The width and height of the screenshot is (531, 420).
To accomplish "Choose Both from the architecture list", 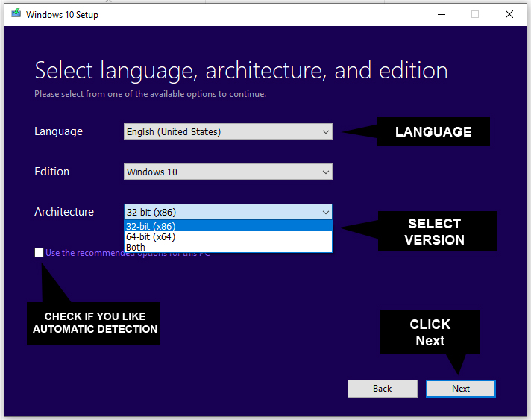I will pyautogui.click(x=228, y=247).
